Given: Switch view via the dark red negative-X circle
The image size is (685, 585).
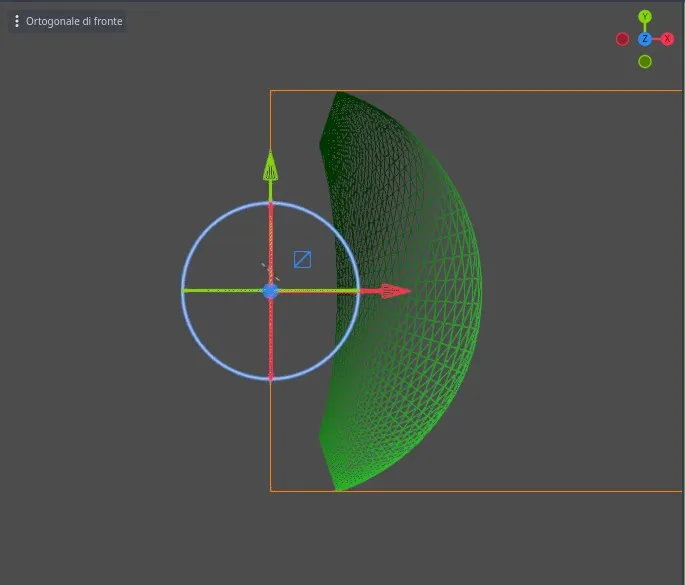Looking at the screenshot, I should [622, 39].
